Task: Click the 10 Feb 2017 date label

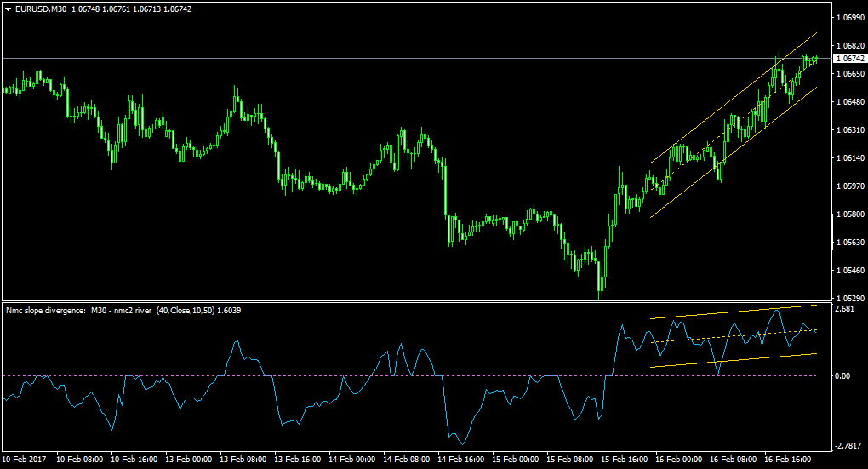Action: 24,460
